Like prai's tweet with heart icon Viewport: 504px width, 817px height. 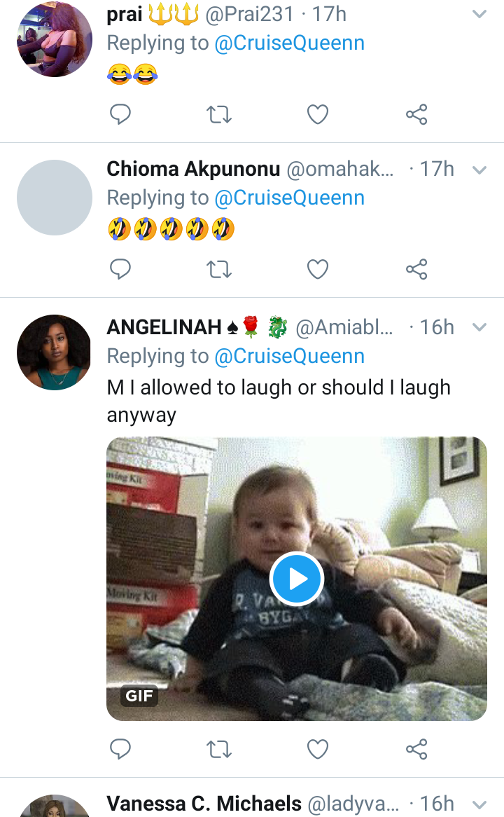point(318,114)
